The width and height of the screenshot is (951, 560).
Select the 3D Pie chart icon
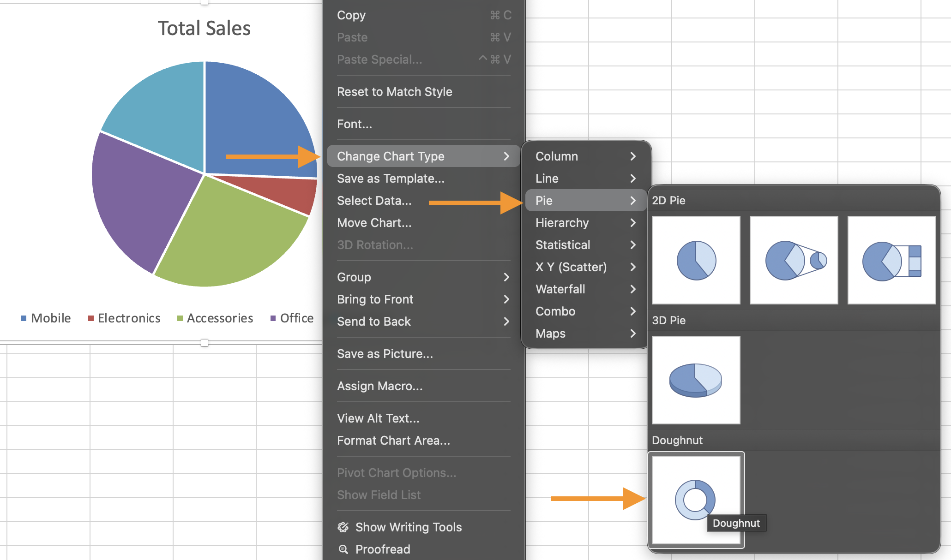696,380
